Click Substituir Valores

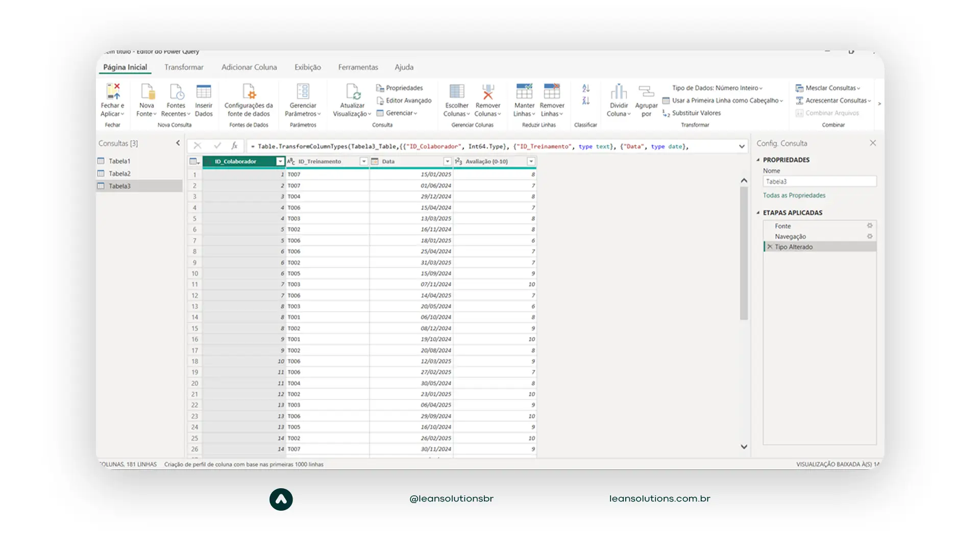(x=692, y=113)
